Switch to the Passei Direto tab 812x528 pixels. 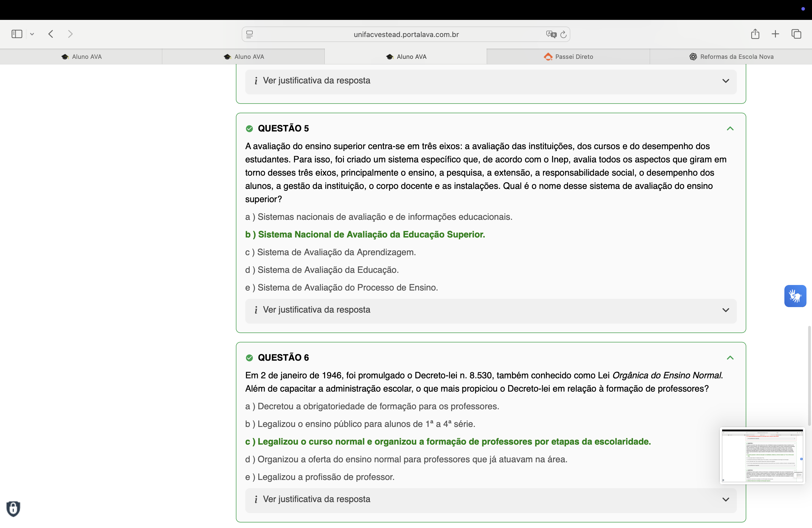point(568,57)
